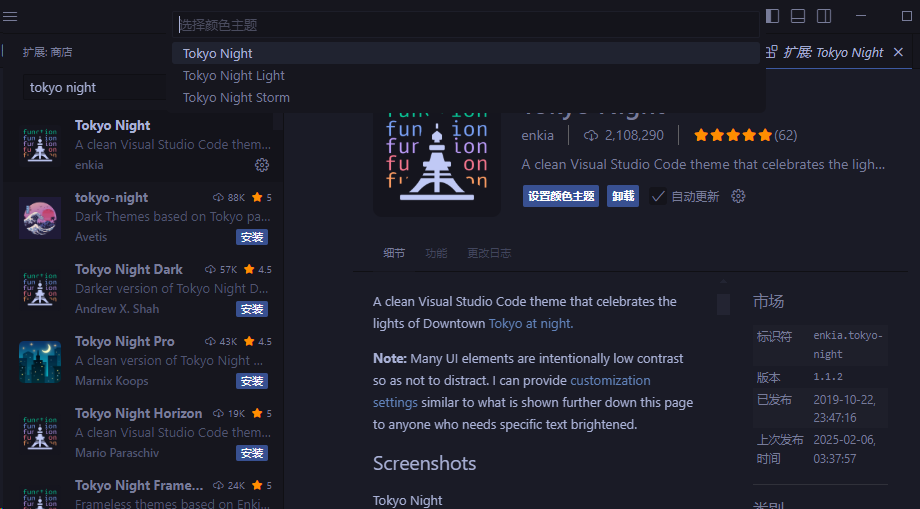The width and height of the screenshot is (920, 509).
Task: Install tokyo-night by Avetis
Action: pos(252,237)
